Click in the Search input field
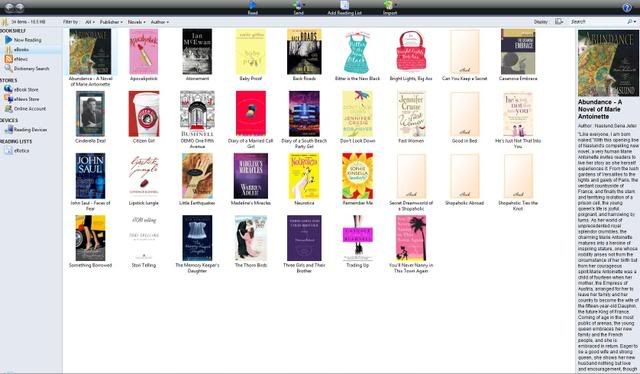The height and width of the screenshot is (374, 640). (x=598, y=22)
